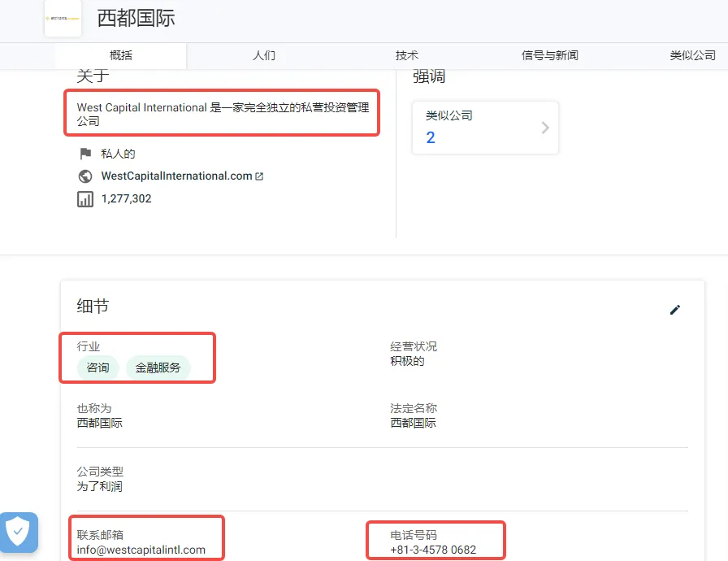This screenshot has height=561, width=728.
Task: Click the 行业 field label
Action: pos(89,346)
